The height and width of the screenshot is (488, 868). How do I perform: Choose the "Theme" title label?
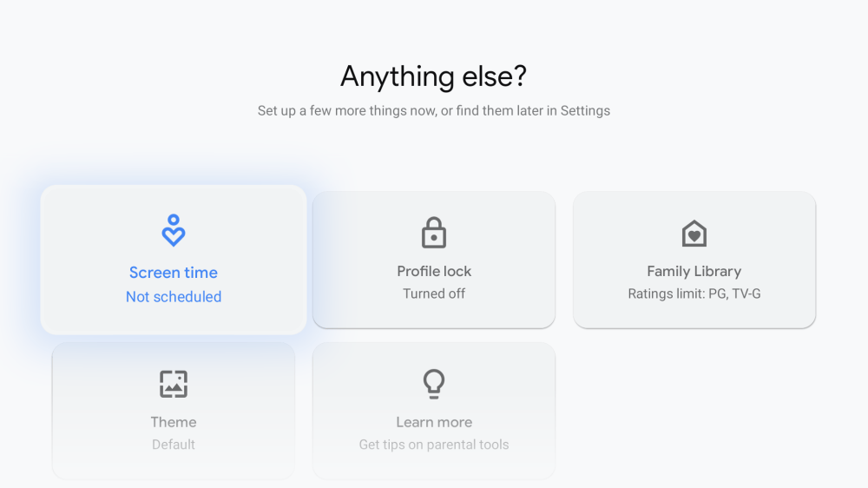pos(174,422)
